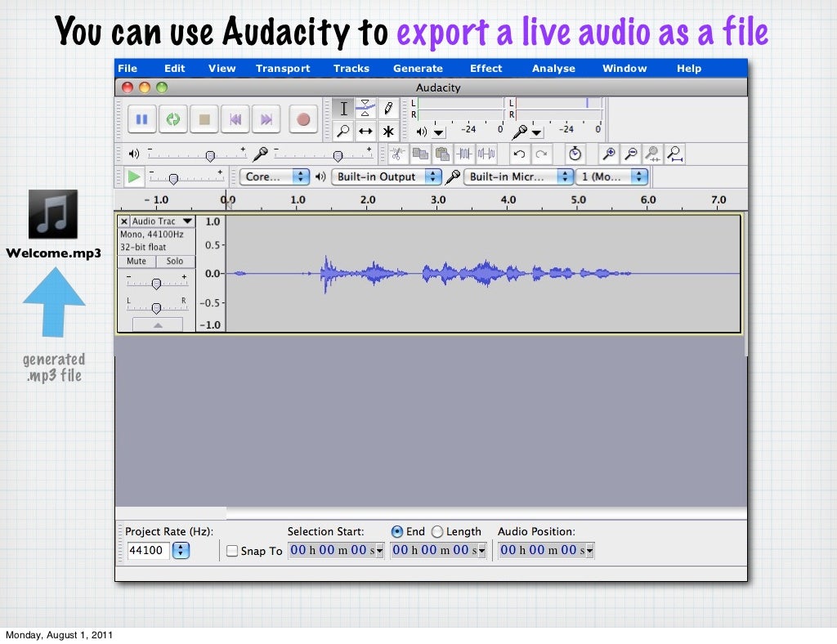Open the Audio Position time format dropdown
This screenshot has width=837, height=644.
click(x=590, y=551)
